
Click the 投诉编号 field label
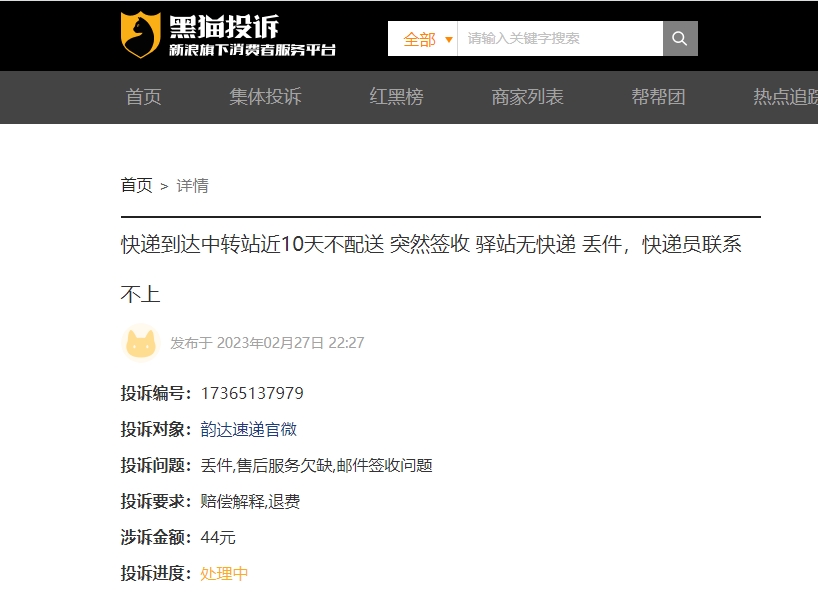(x=156, y=393)
